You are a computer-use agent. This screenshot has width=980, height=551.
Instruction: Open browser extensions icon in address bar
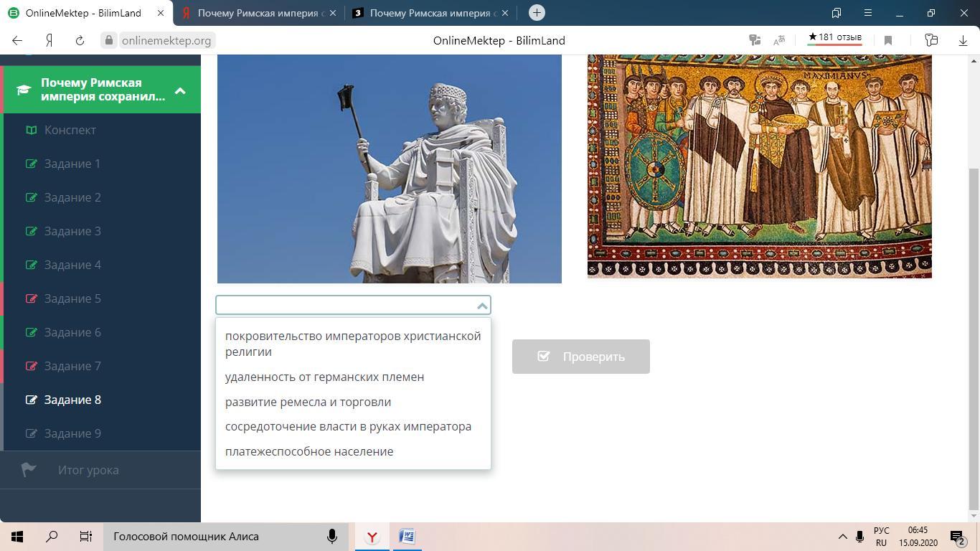[x=931, y=40]
